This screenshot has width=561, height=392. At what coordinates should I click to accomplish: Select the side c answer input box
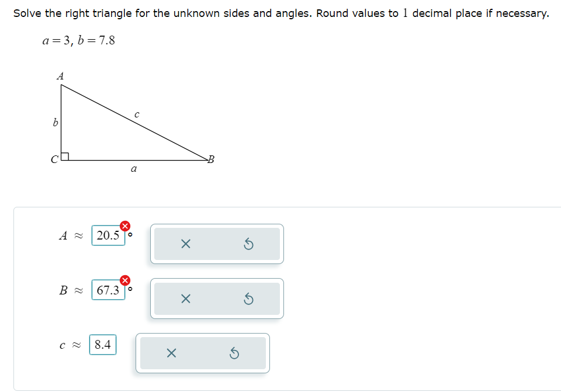pyautogui.click(x=102, y=345)
